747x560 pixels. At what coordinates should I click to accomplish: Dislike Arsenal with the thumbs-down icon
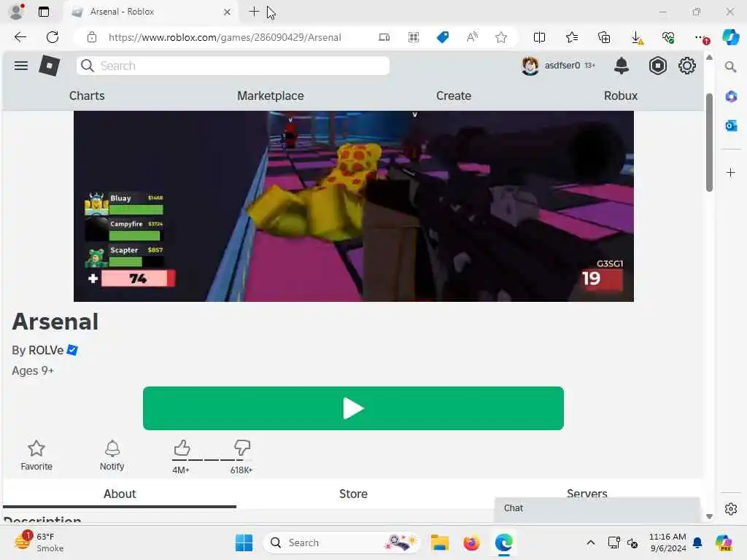tap(242, 448)
